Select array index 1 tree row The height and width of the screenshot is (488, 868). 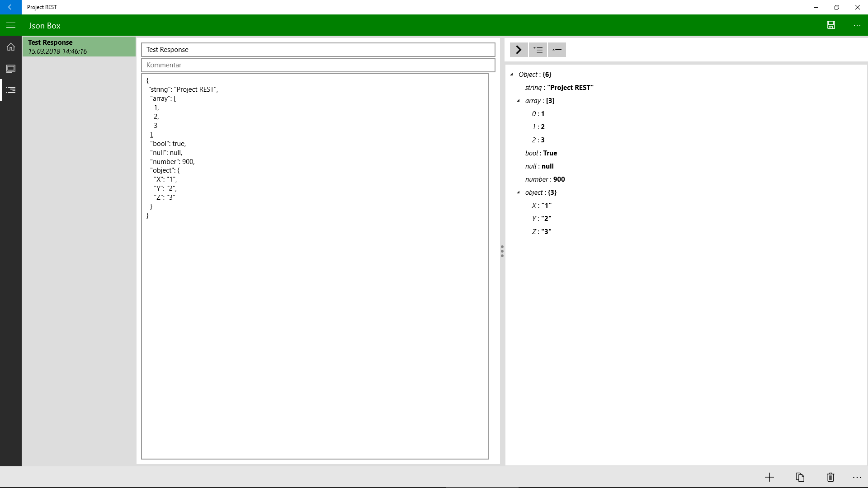point(538,127)
